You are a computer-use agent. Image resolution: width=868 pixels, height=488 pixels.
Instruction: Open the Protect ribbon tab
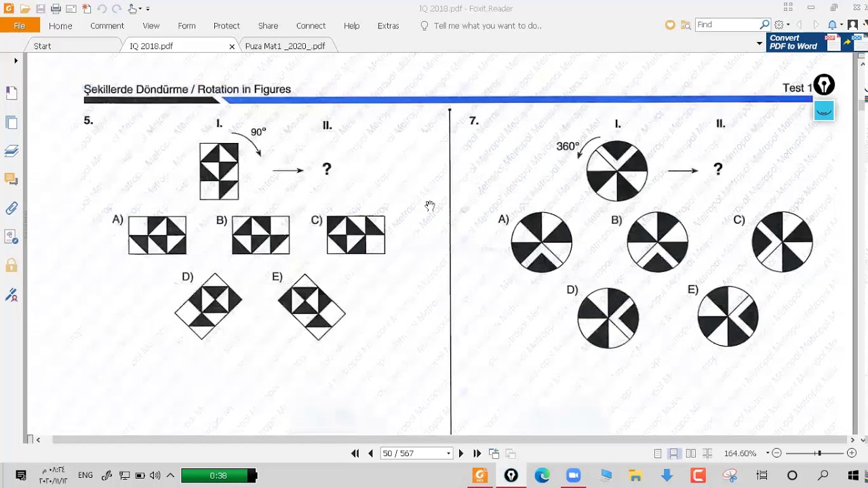pyautogui.click(x=226, y=26)
